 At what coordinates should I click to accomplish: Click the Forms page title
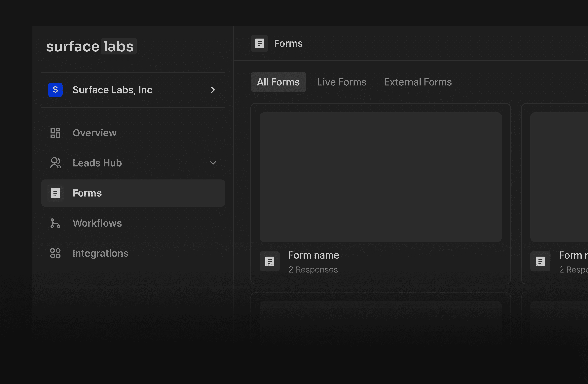pos(288,44)
